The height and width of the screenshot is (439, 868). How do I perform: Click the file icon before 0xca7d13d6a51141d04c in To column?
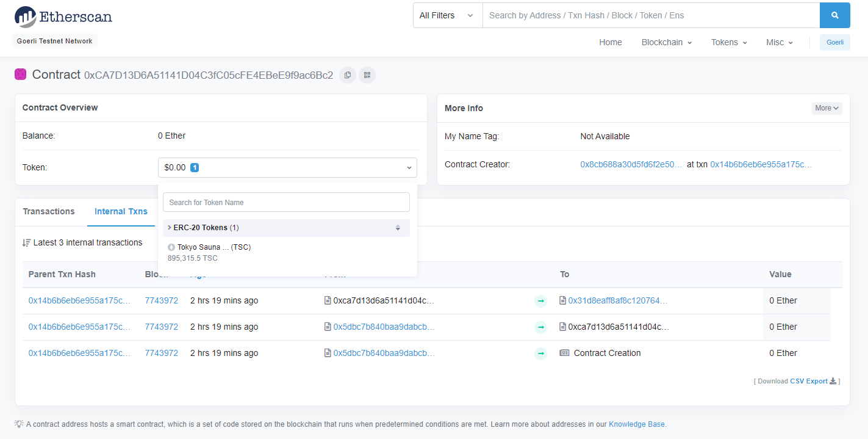click(x=562, y=327)
